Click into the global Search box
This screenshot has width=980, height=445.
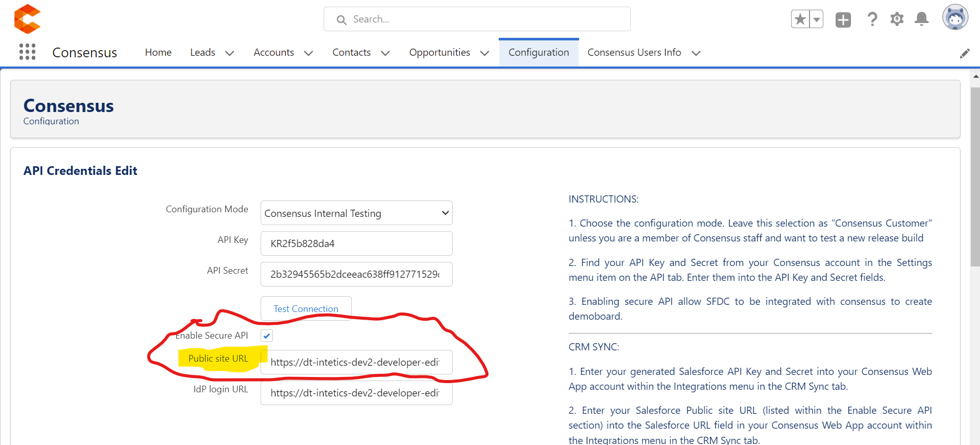pos(477,19)
